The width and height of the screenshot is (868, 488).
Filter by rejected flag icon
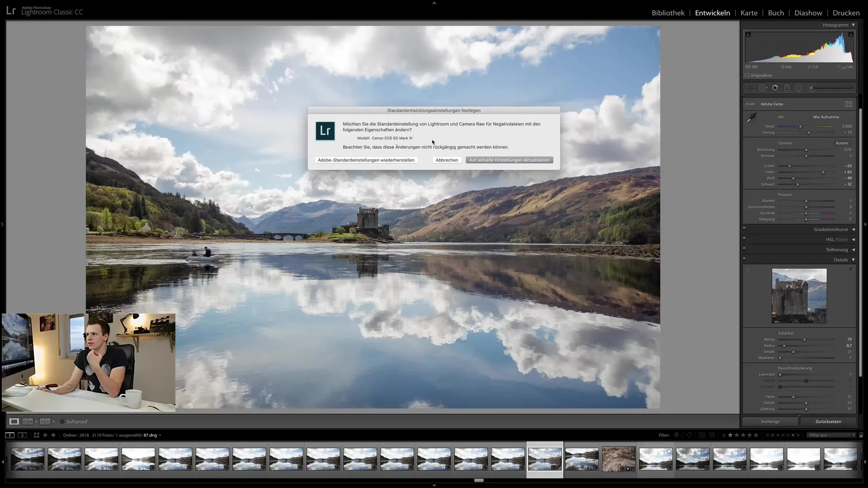pyautogui.click(x=689, y=435)
